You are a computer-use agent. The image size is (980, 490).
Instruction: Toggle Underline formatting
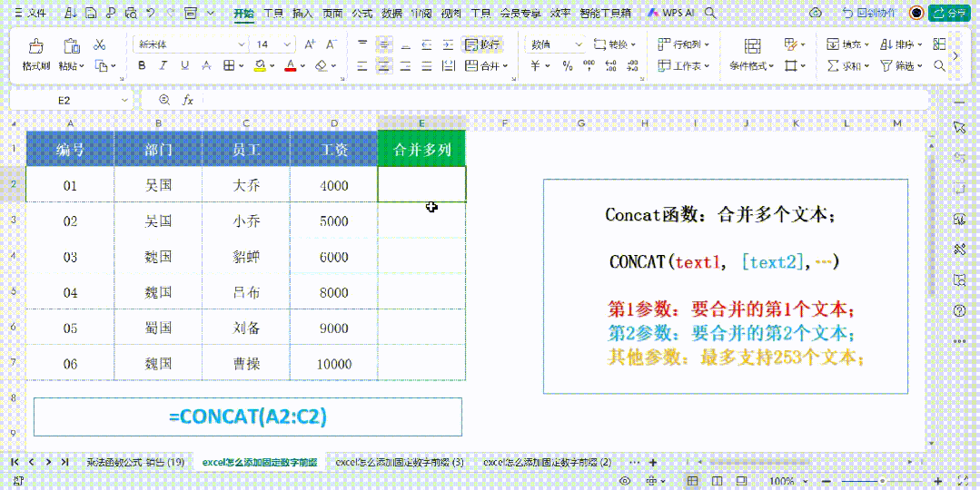[184, 65]
